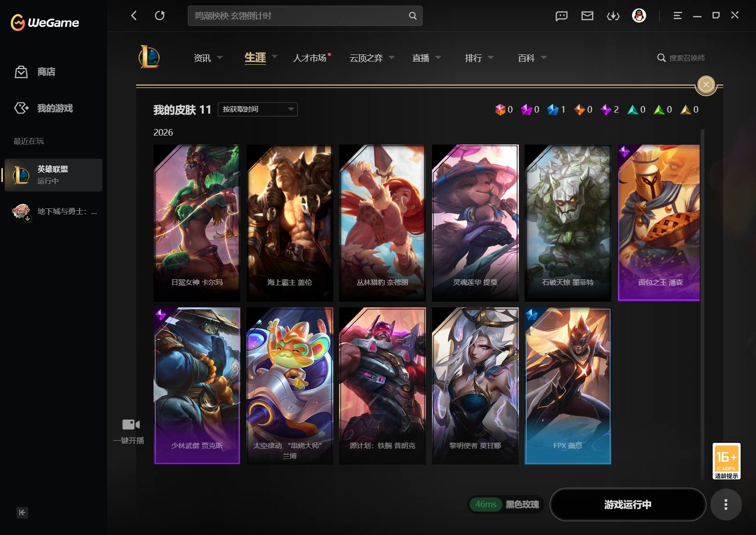Image resolution: width=756 pixels, height=535 pixels.
Task: Click the refresh page icon
Action: coord(160,15)
